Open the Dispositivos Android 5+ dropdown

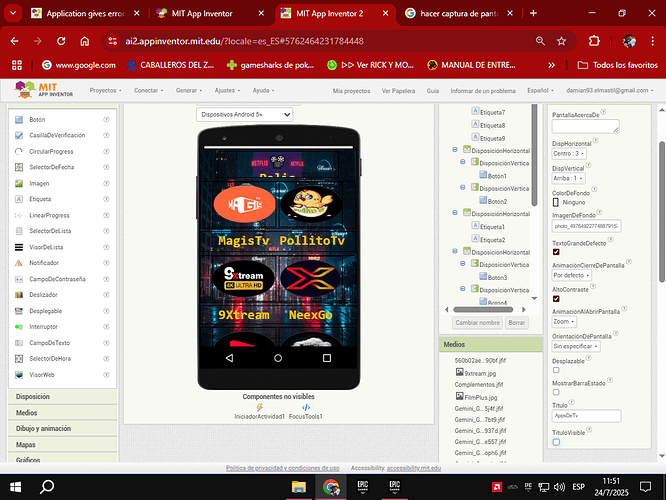click(x=245, y=115)
